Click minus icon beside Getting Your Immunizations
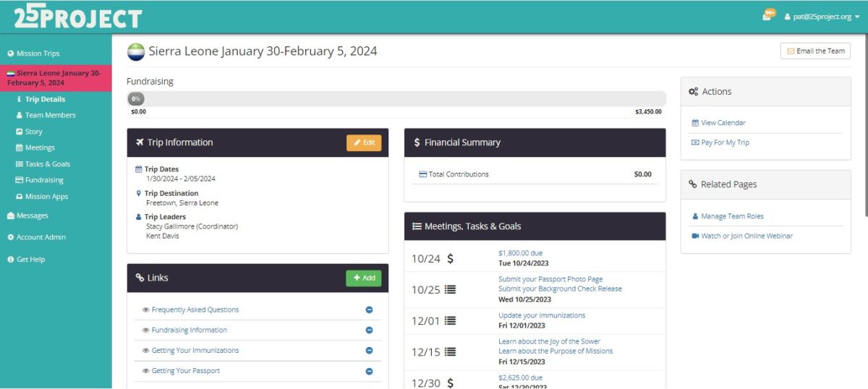The width and height of the screenshot is (868, 389). (x=369, y=351)
